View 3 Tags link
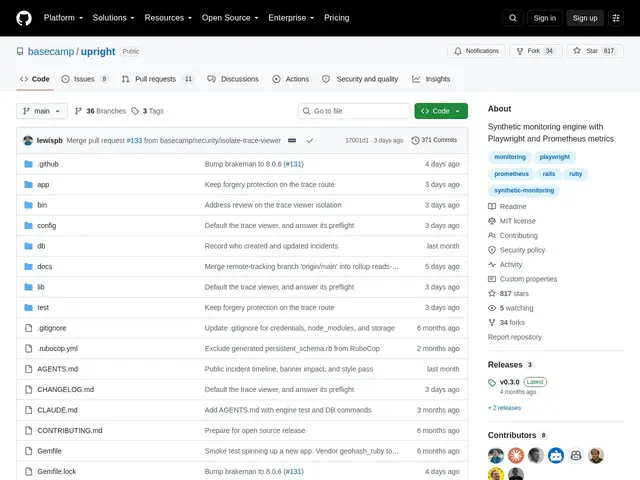Viewport: 640px width, 480px height. point(147,111)
